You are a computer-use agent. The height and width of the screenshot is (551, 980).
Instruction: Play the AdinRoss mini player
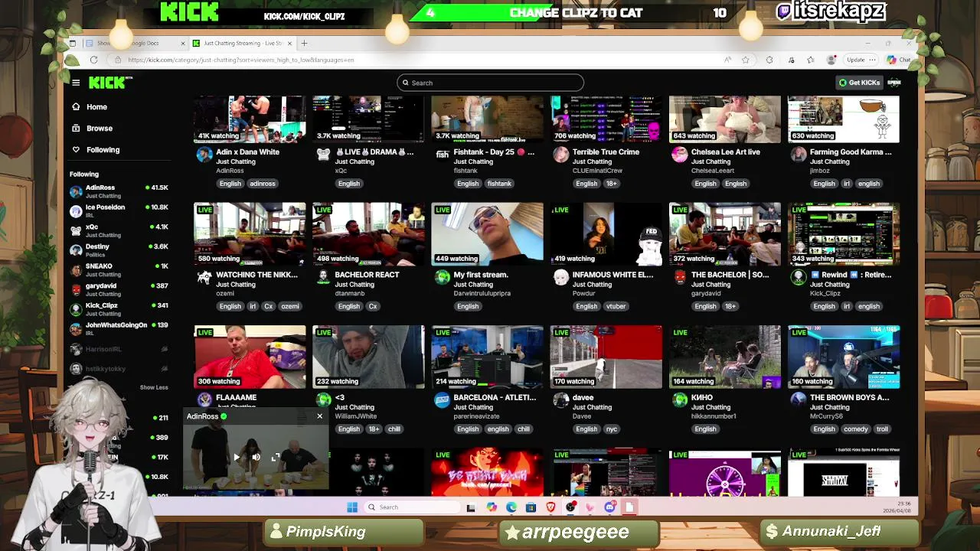pyautogui.click(x=237, y=457)
